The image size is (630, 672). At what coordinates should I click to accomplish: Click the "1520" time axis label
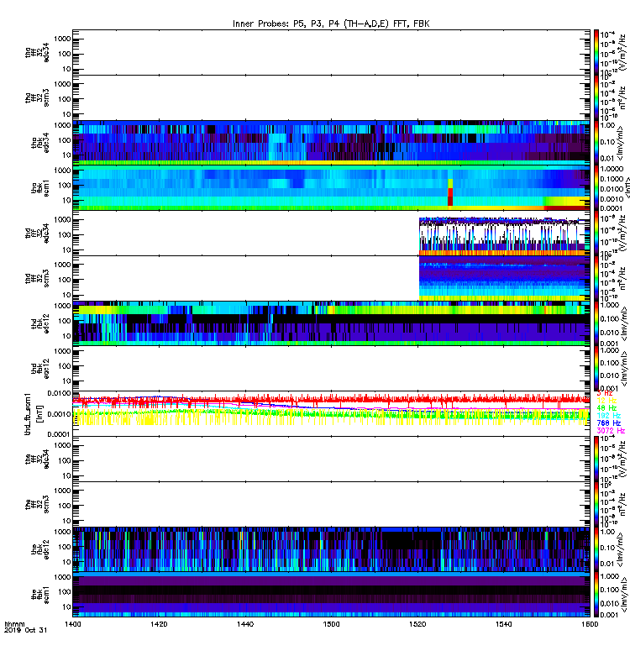[x=417, y=624]
